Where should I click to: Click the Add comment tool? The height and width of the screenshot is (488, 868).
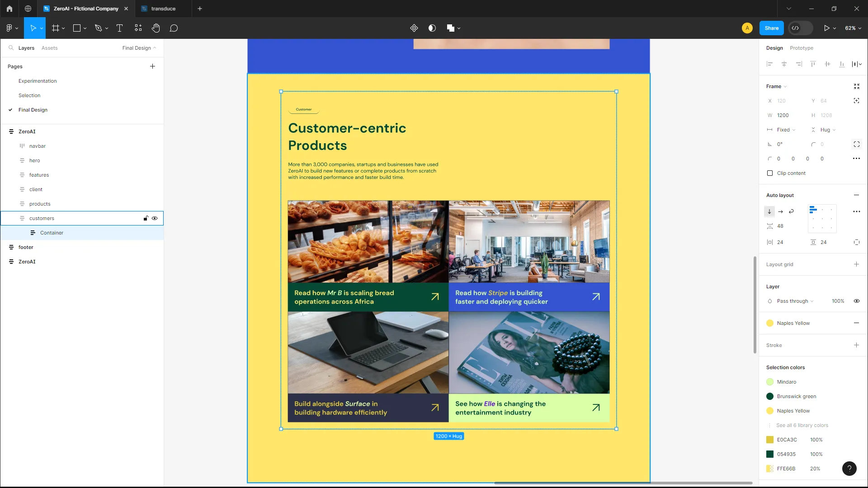(x=174, y=28)
